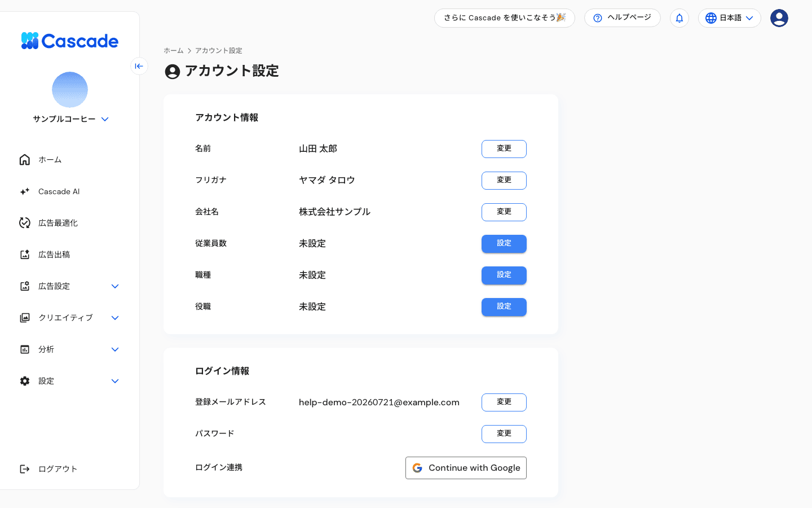Click the 広告最適化 icon

[25, 223]
